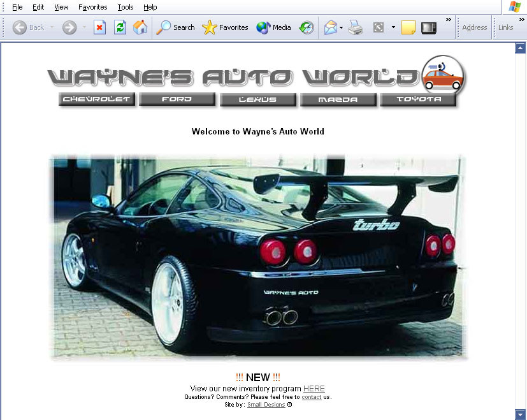
Task: Open the Tools menu
Action: [x=126, y=7]
